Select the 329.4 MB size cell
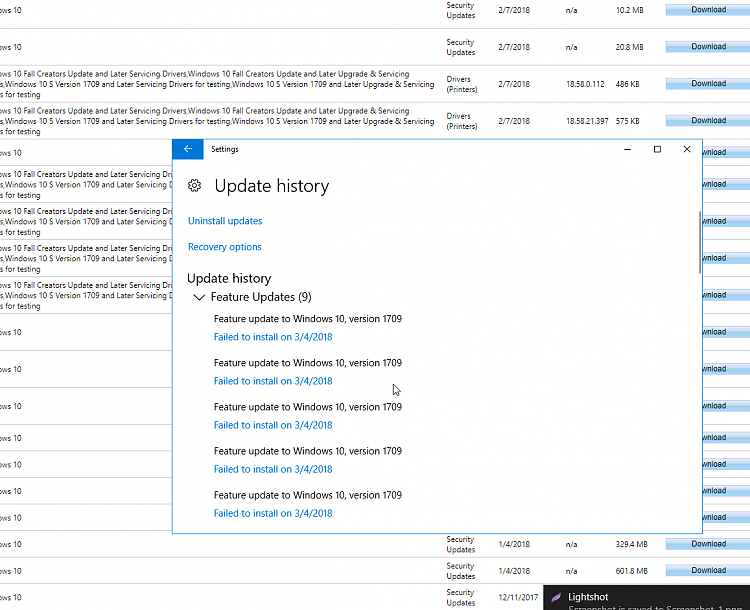 click(x=631, y=544)
